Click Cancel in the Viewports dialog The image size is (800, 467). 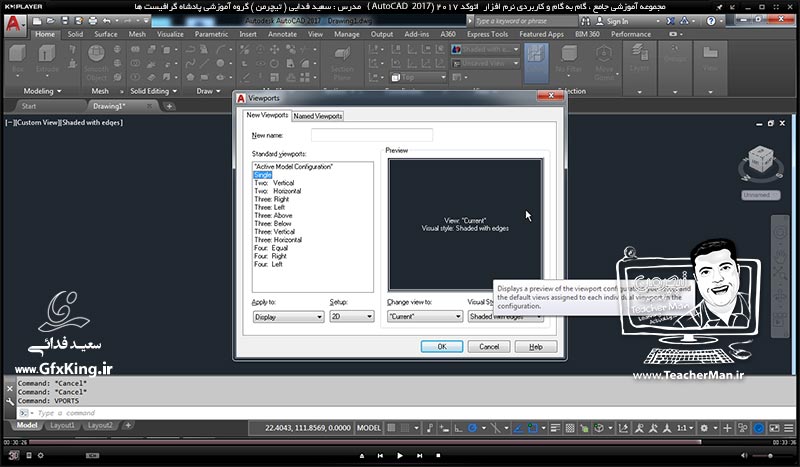coord(489,347)
